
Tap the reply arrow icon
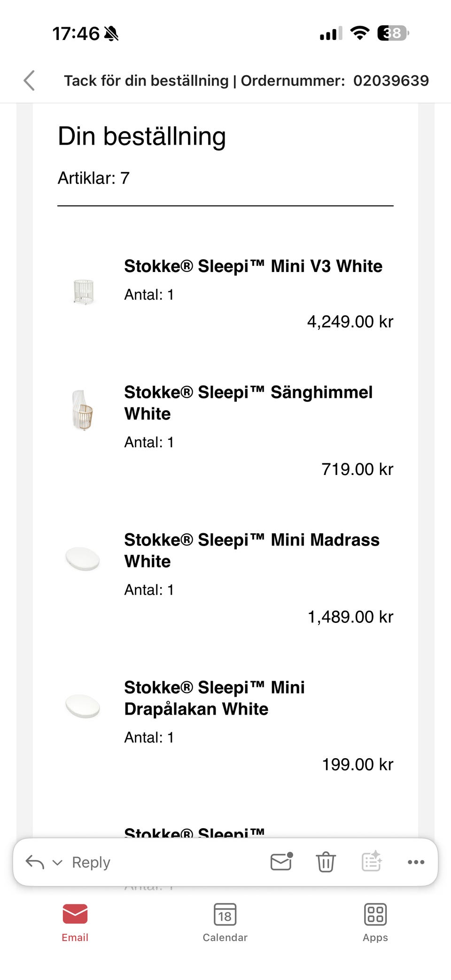coord(35,862)
